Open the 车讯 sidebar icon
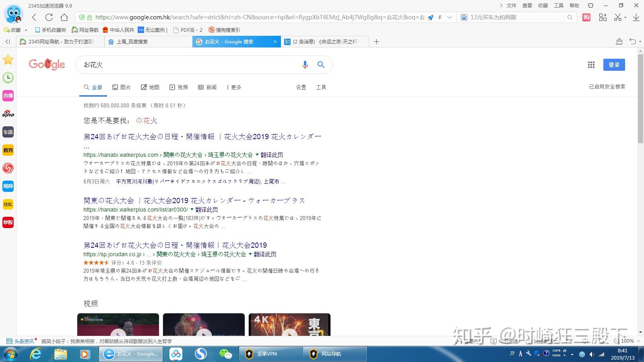This screenshot has height=362, width=644. (x=8, y=132)
